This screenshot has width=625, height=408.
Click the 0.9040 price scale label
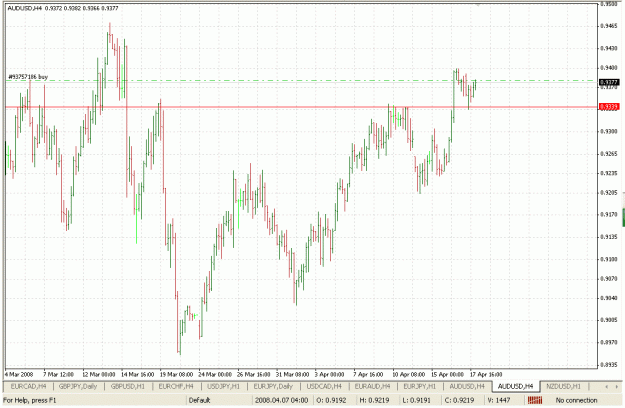609,298
